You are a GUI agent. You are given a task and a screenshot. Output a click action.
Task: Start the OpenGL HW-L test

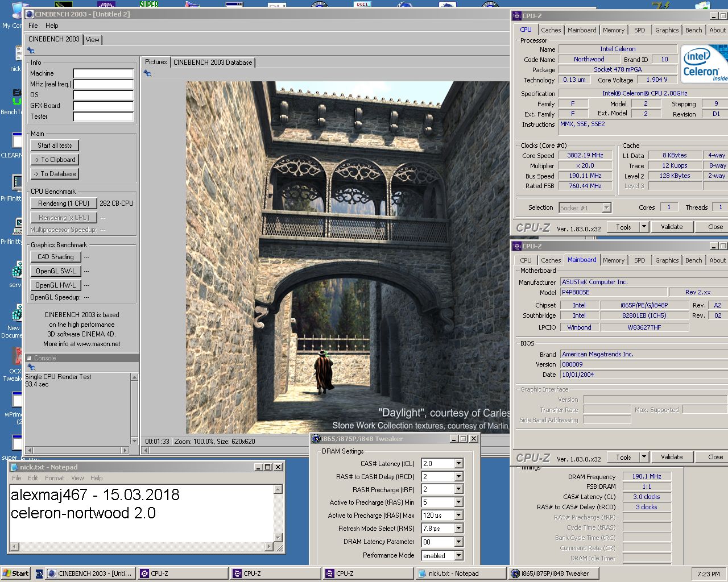point(56,285)
